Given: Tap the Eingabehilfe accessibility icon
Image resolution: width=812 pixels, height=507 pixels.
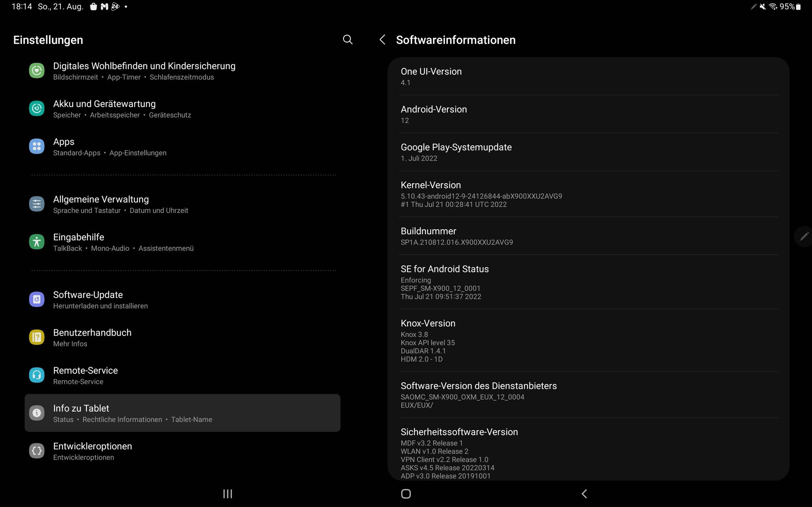Looking at the screenshot, I should [37, 242].
